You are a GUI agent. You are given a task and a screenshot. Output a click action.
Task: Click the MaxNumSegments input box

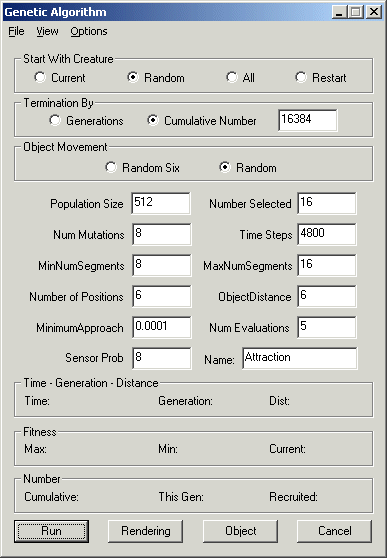(327, 265)
